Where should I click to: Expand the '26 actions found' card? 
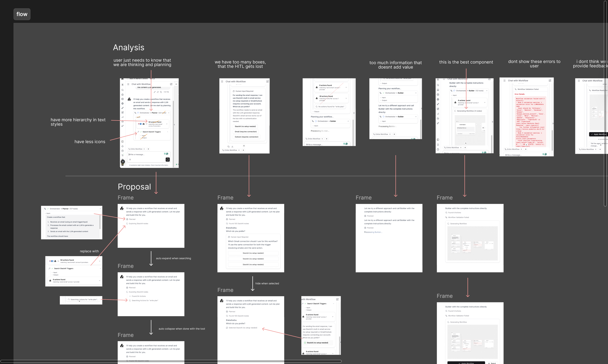pos(346,98)
